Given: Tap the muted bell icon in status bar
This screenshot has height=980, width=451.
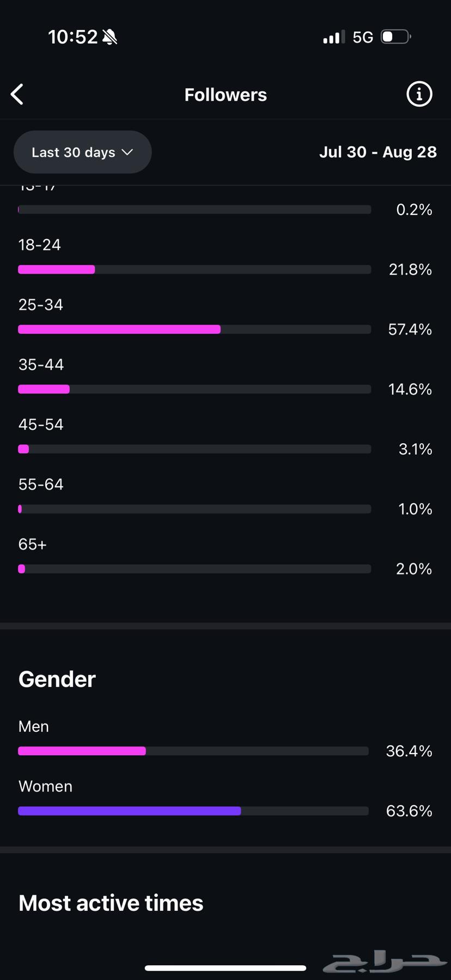Looking at the screenshot, I should point(110,37).
